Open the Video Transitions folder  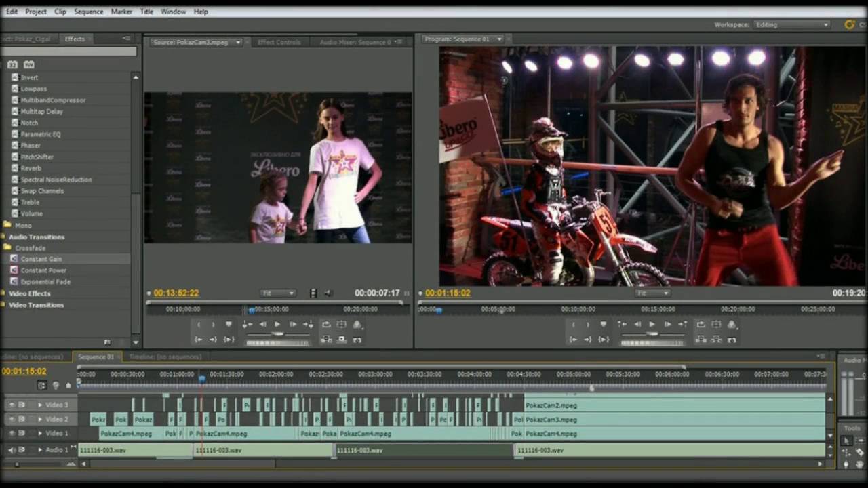coord(36,305)
